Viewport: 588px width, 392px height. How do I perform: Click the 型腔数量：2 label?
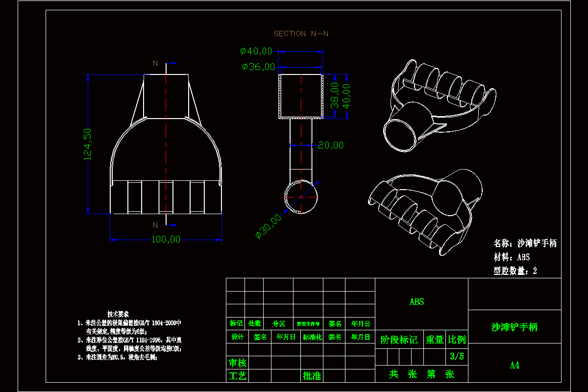[x=515, y=270]
